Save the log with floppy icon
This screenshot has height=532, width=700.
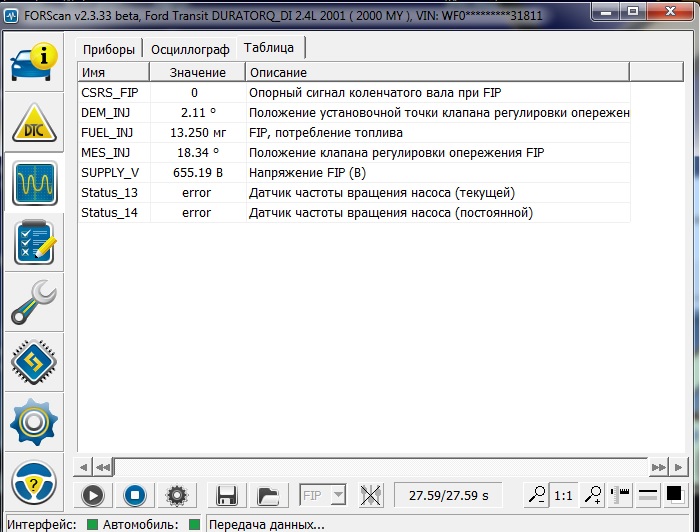(227, 495)
